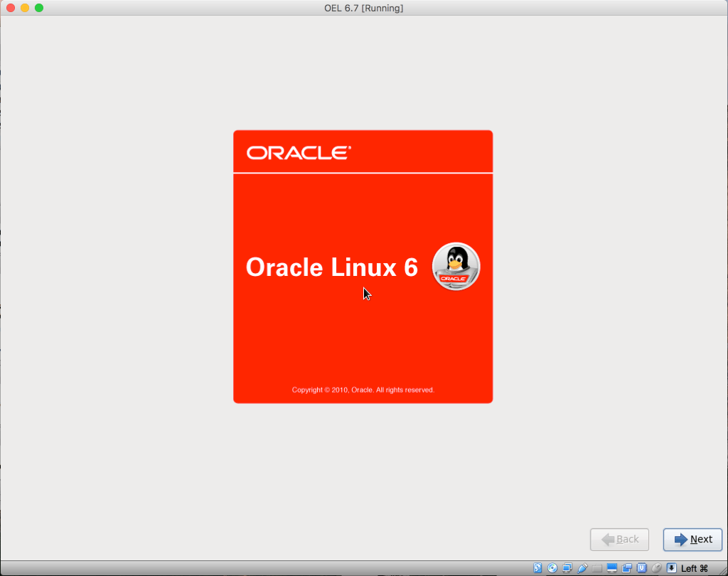Click the mouse integration status icon
The height and width of the screenshot is (576, 728).
(x=656, y=568)
